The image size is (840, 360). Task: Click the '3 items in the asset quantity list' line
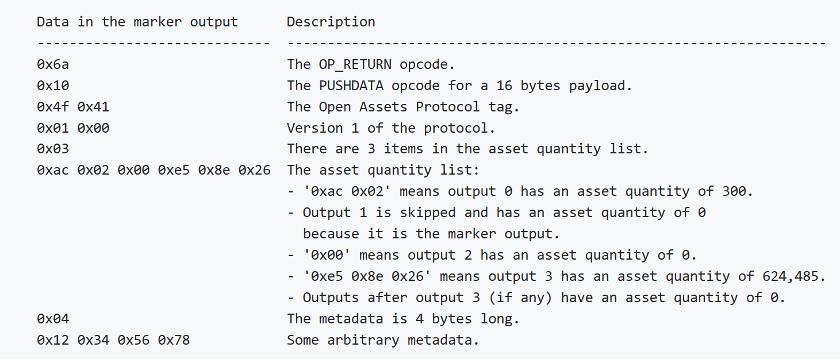coord(467,149)
